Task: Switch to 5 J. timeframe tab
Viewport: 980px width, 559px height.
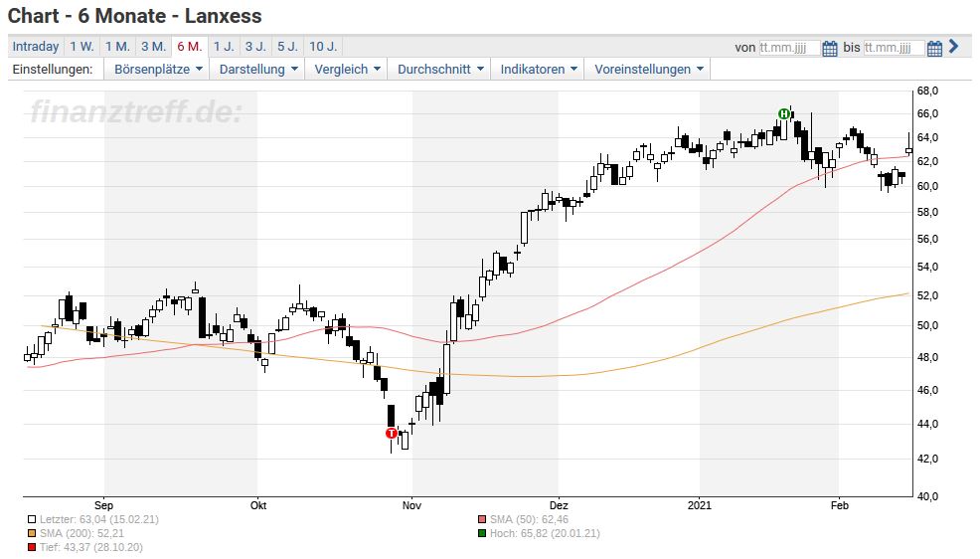Action: click(287, 47)
